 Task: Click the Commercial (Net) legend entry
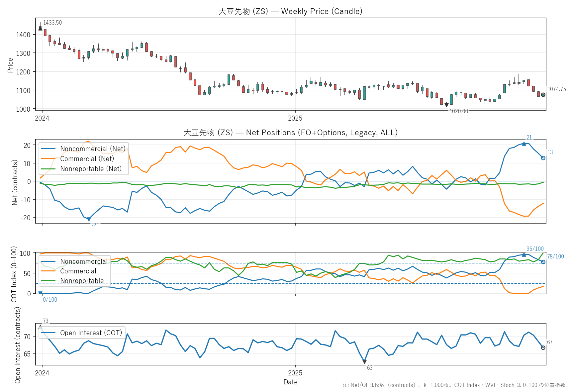pyautogui.click(x=87, y=159)
